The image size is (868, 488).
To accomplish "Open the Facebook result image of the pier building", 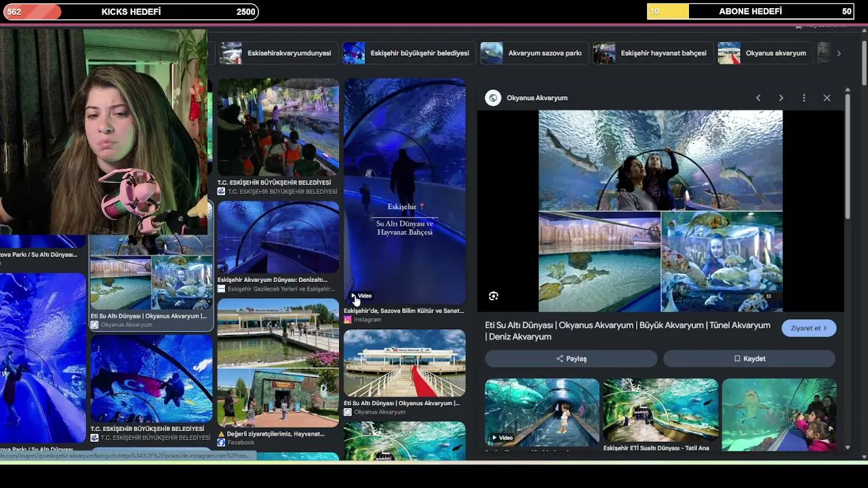I will click(278, 363).
